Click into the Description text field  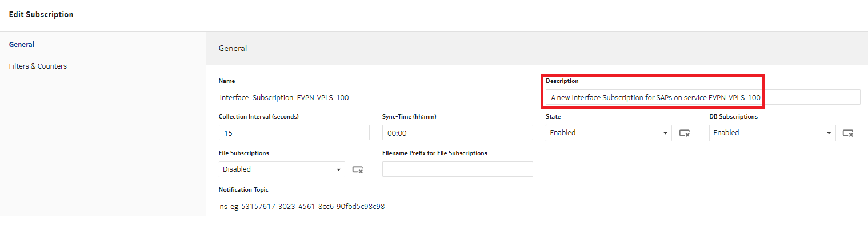coord(702,98)
